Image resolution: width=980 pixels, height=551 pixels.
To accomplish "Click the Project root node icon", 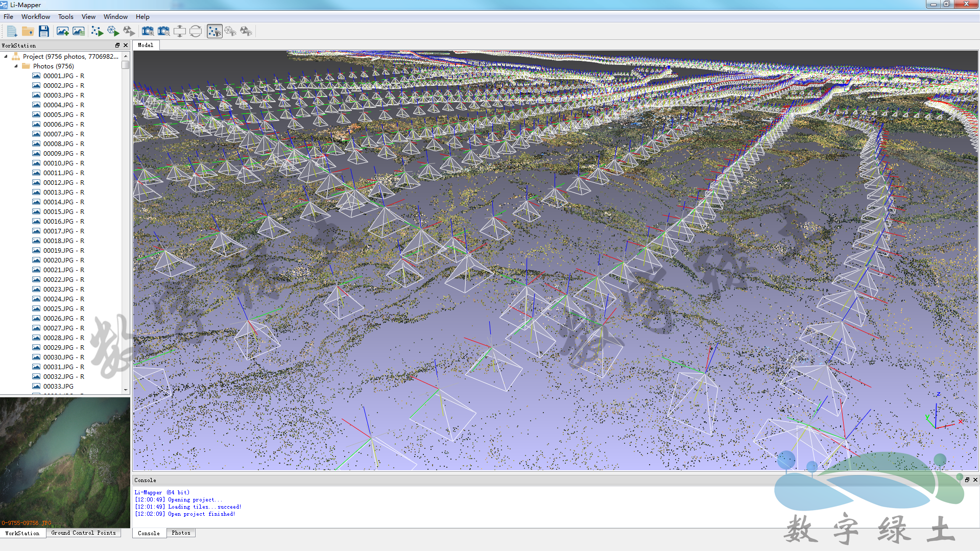I will point(16,56).
